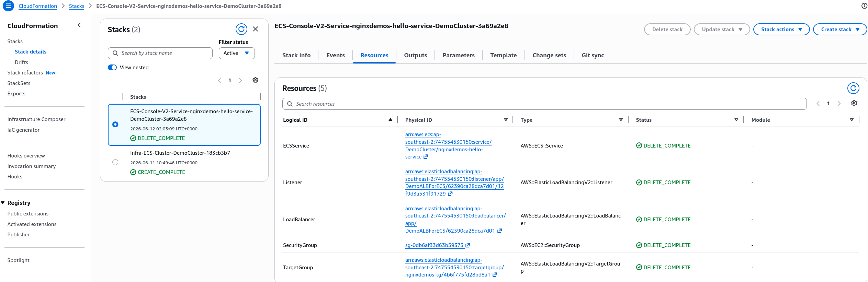Sort by Module column
Screen dimensions: 868x282
tap(852, 120)
